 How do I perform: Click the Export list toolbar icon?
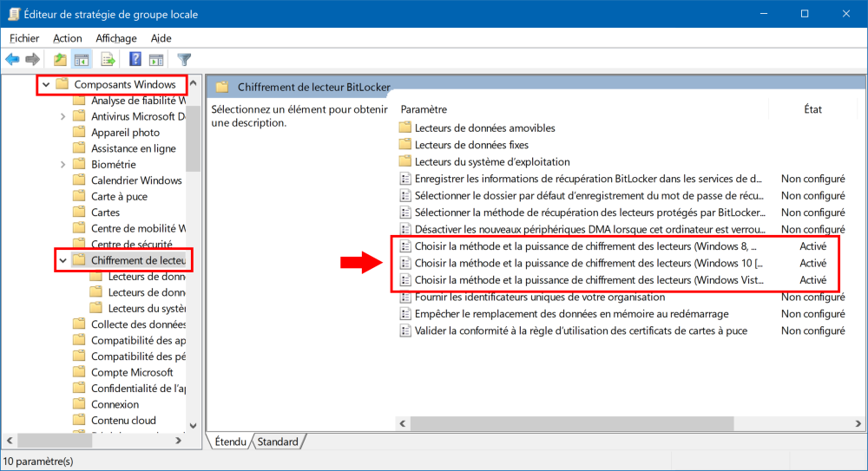[108, 59]
